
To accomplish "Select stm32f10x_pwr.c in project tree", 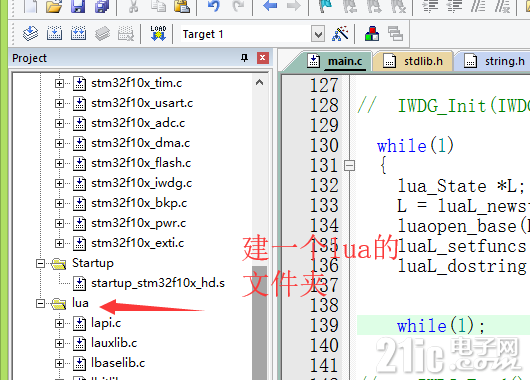I will pos(139,223).
